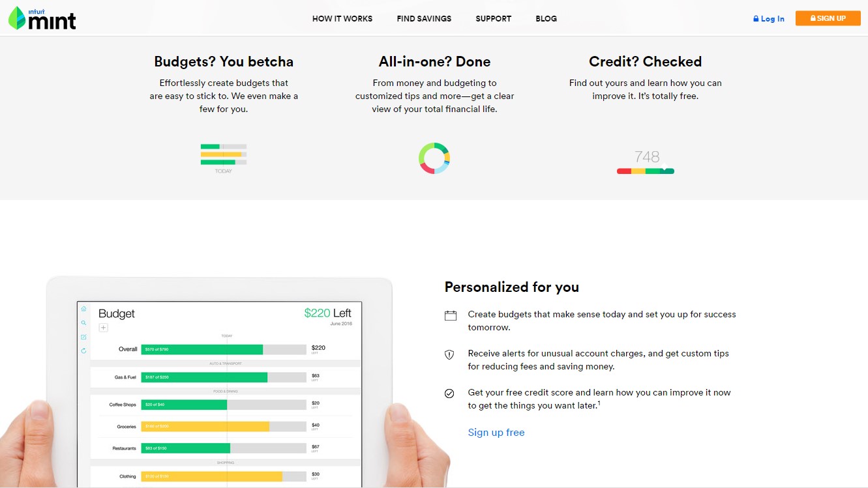Screen dimensions: 868x488
Task: Click the budget bars icon under Budgets
Action: [224, 158]
